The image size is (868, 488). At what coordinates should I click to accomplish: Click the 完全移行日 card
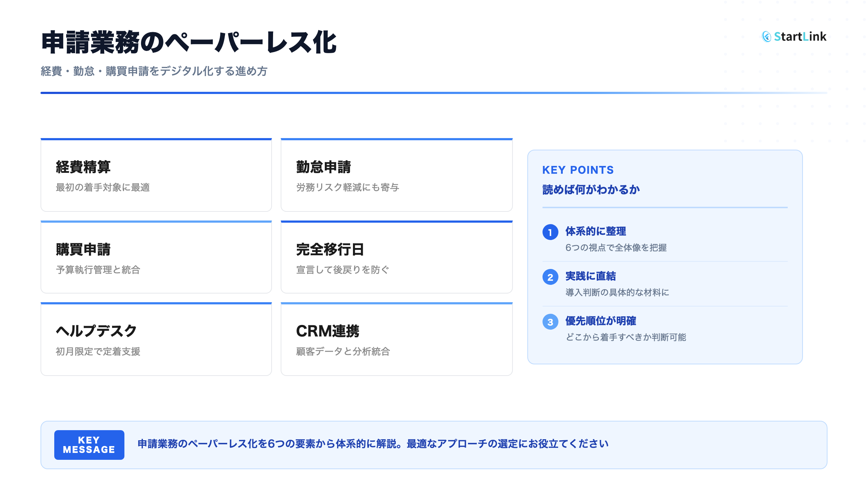(396, 257)
